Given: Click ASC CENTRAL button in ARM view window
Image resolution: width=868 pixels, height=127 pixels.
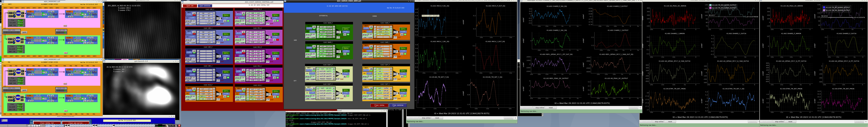Looking at the screenshot, I should click(x=379, y=105).
